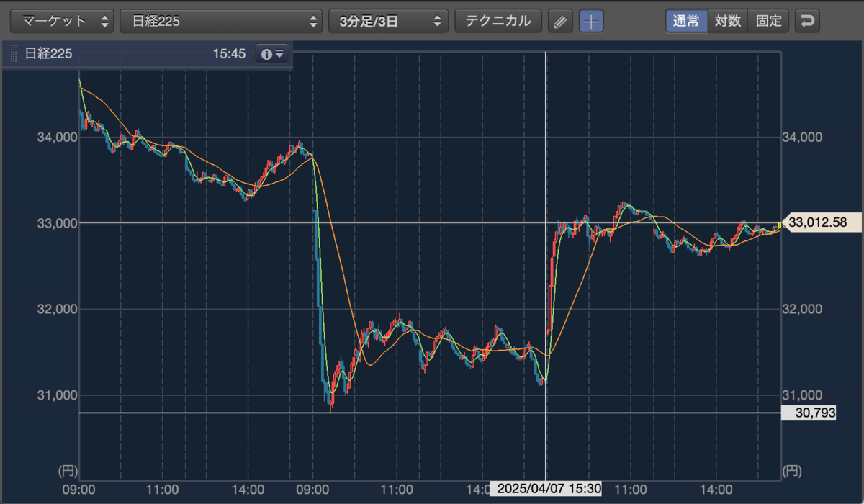Click the 34,000 label on right price axis
This screenshot has width=864, height=504.
(801, 137)
